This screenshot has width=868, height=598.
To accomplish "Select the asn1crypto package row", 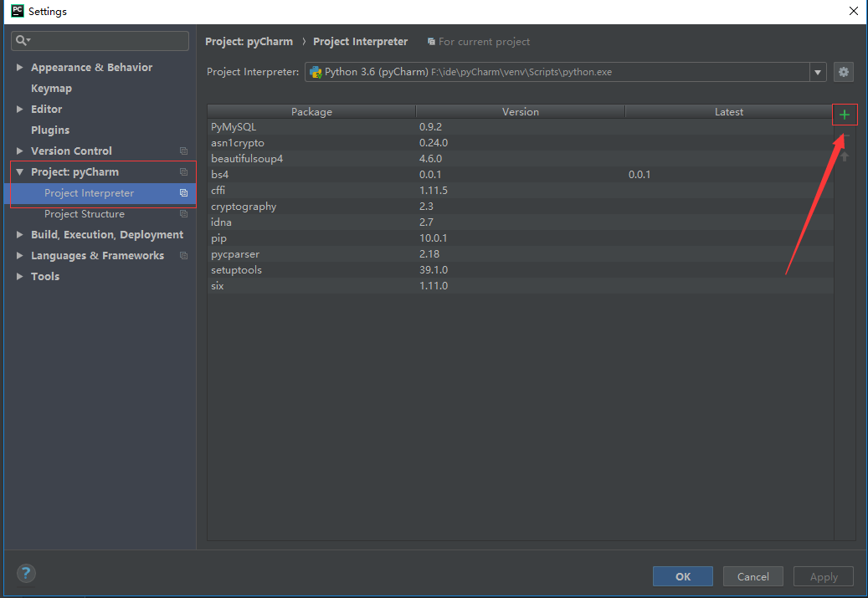I will pyautogui.click(x=521, y=143).
